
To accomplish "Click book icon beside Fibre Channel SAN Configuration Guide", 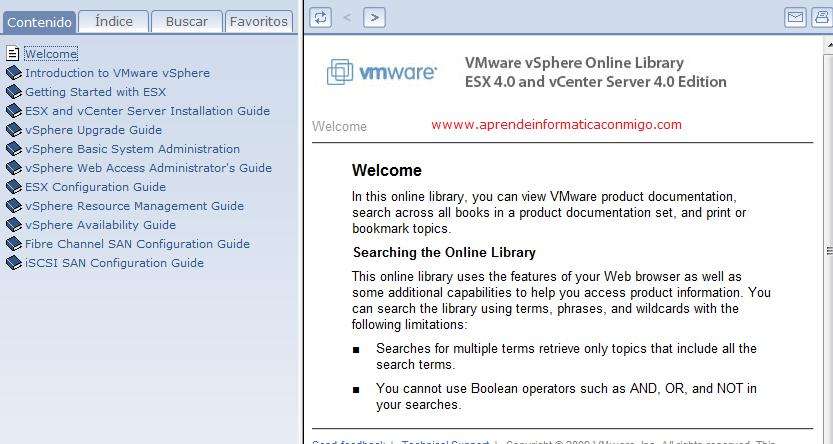I will [13, 244].
